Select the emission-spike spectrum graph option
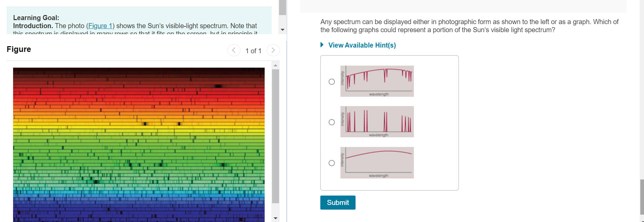This screenshot has width=644, height=222. pos(332,122)
